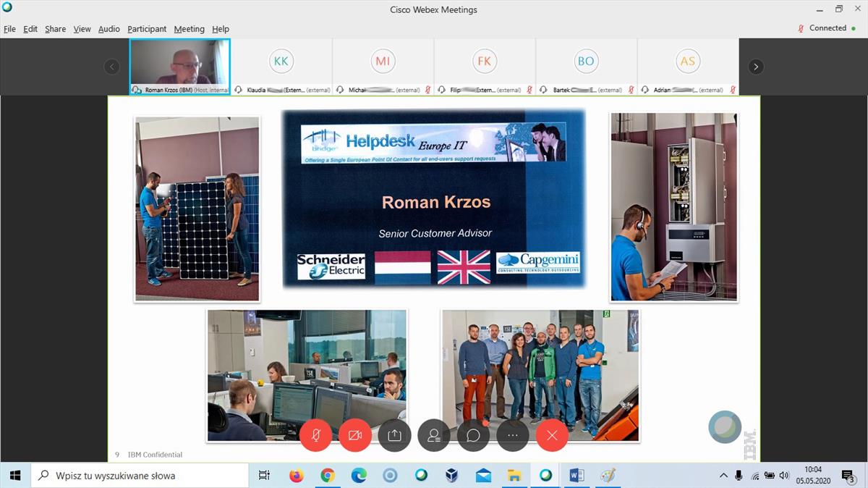Leave the meeting with the red X button
Viewport: 868px width, 488px height.
point(553,435)
